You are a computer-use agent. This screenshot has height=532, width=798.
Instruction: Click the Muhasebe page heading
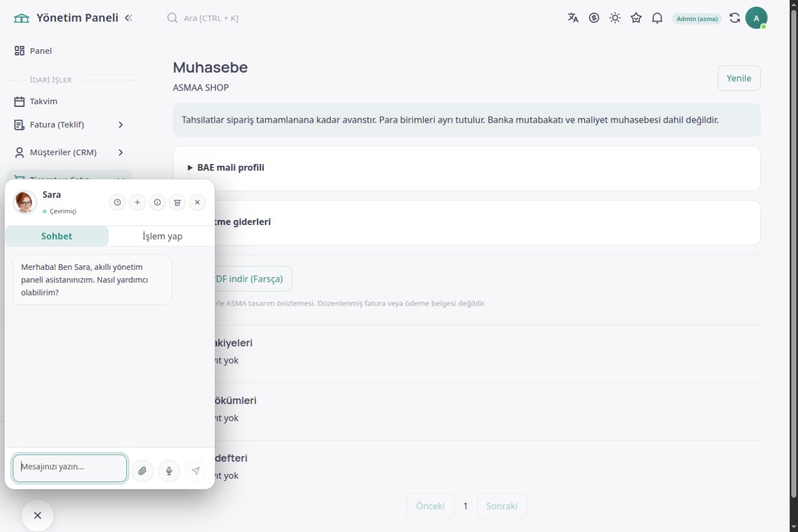[x=210, y=67]
